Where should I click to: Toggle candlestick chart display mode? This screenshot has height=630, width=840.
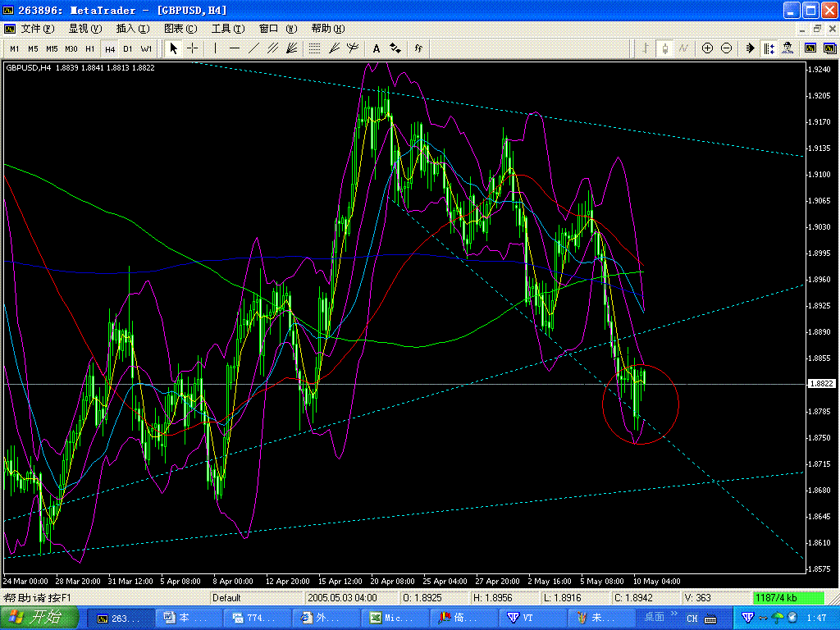[664, 48]
